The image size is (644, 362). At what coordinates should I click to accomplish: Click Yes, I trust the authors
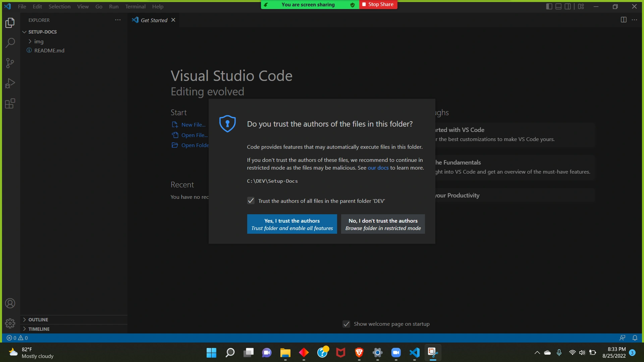click(292, 224)
